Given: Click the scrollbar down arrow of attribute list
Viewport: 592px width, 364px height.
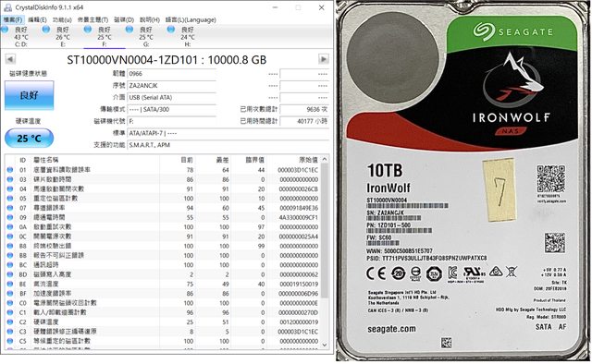Looking at the screenshot, I should coord(325,345).
